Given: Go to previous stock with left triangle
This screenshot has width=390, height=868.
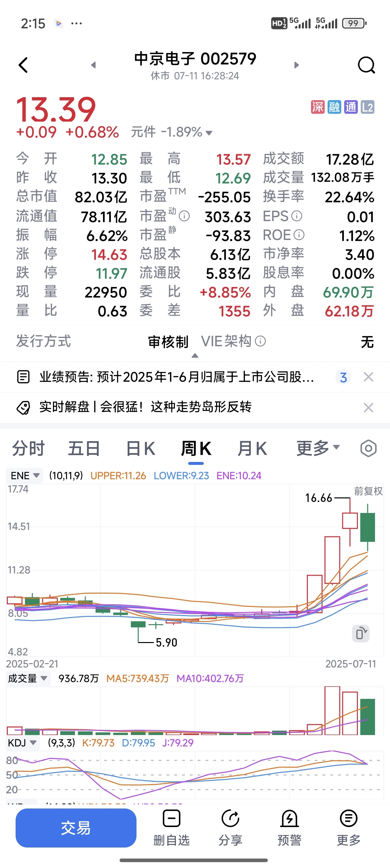Looking at the screenshot, I should point(94,65).
